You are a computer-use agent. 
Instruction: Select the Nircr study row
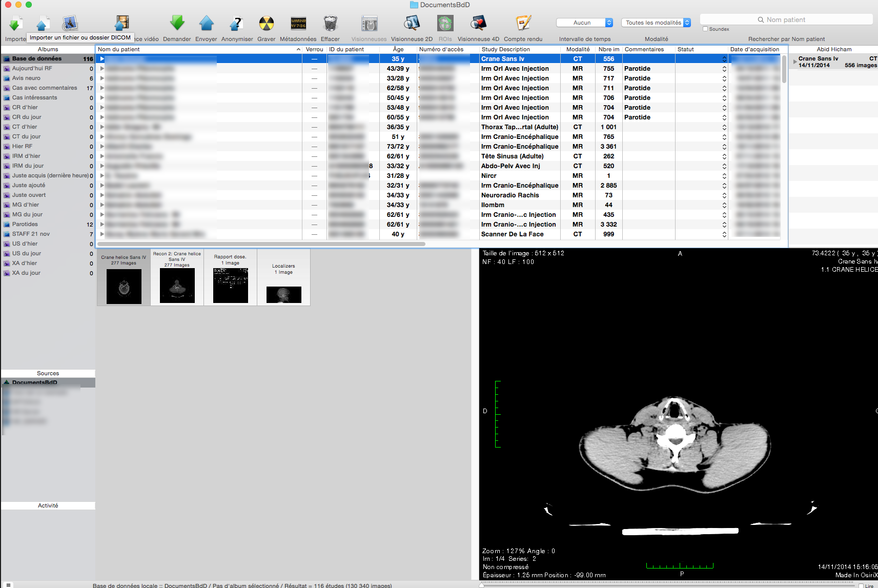click(x=438, y=176)
